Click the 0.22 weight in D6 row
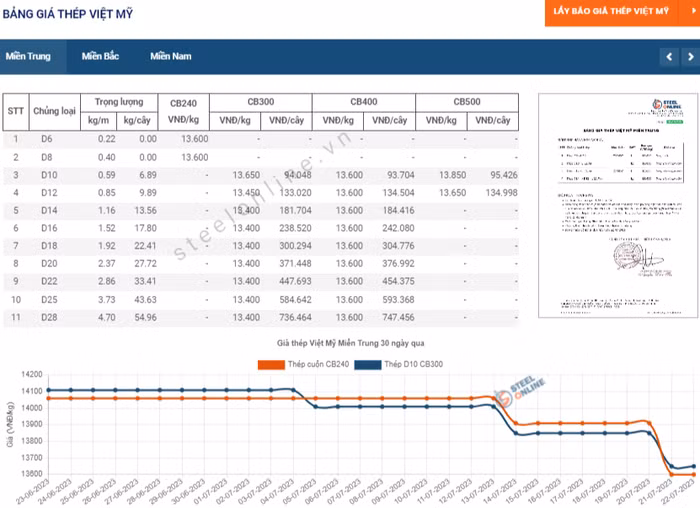Screen dimensions: 700x508 tap(107, 139)
